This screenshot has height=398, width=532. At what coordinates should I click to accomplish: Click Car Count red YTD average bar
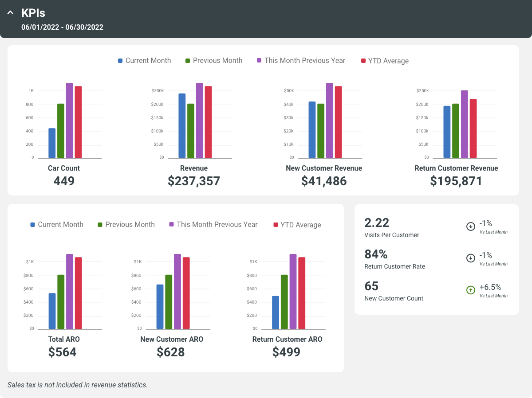coord(79,122)
